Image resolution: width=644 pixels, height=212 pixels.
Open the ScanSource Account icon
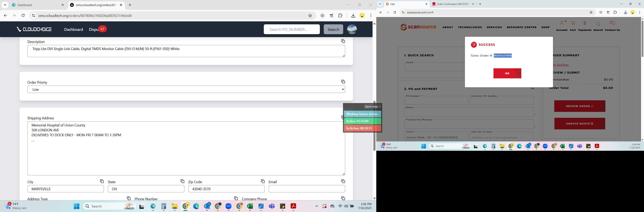pyautogui.click(x=561, y=26)
